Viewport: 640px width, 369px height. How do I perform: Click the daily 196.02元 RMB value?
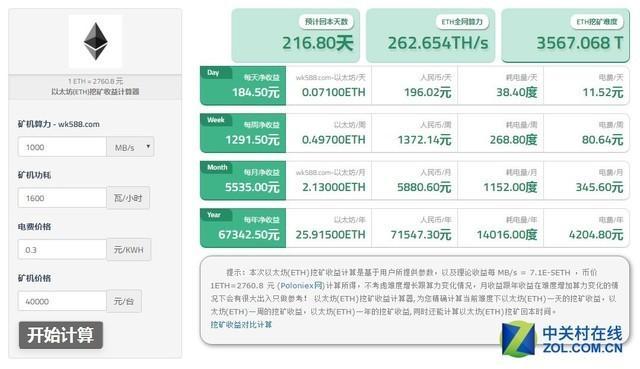coord(427,93)
